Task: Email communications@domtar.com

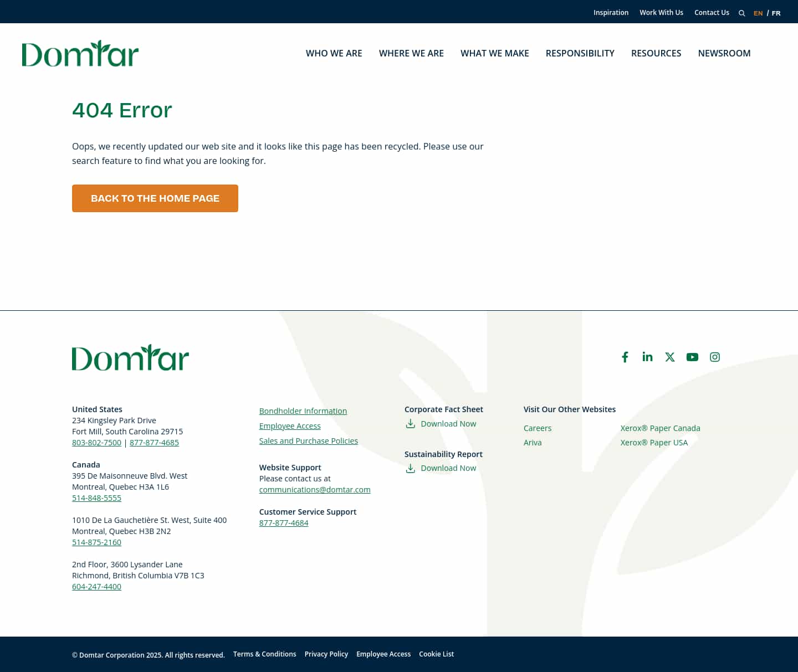Action: coord(315,490)
